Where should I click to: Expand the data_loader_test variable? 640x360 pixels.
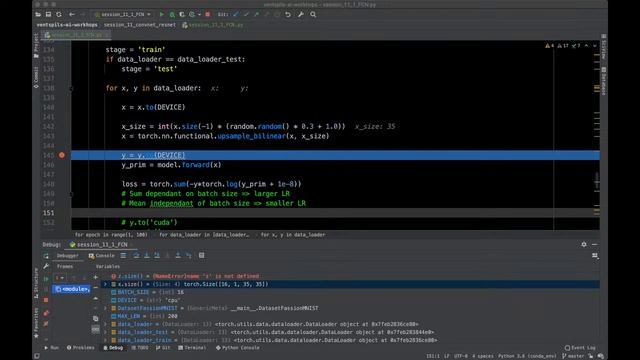(105, 332)
